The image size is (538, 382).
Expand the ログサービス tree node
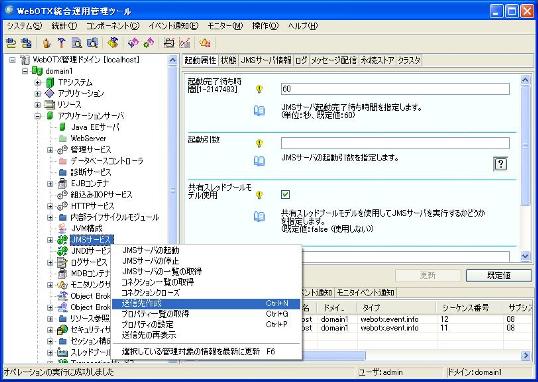[50, 262]
